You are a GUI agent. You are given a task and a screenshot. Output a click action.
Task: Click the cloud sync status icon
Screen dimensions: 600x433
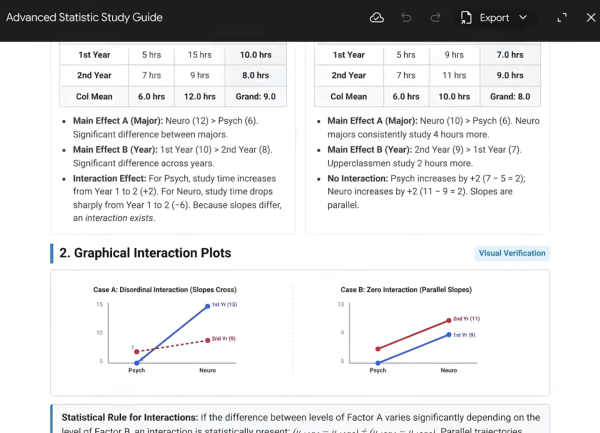(377, 18)
